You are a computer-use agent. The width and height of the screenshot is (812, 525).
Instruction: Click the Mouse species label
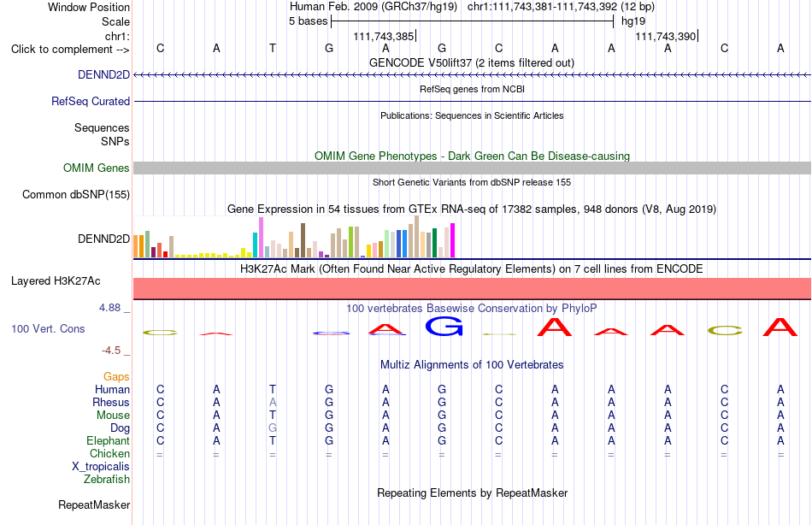pyautogui.click(x=113, y=416)
